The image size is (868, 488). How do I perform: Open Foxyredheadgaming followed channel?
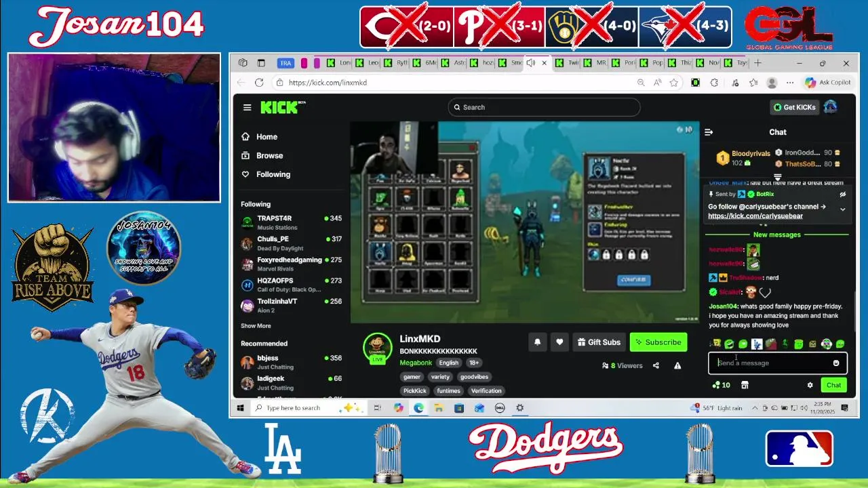[291, 264]
